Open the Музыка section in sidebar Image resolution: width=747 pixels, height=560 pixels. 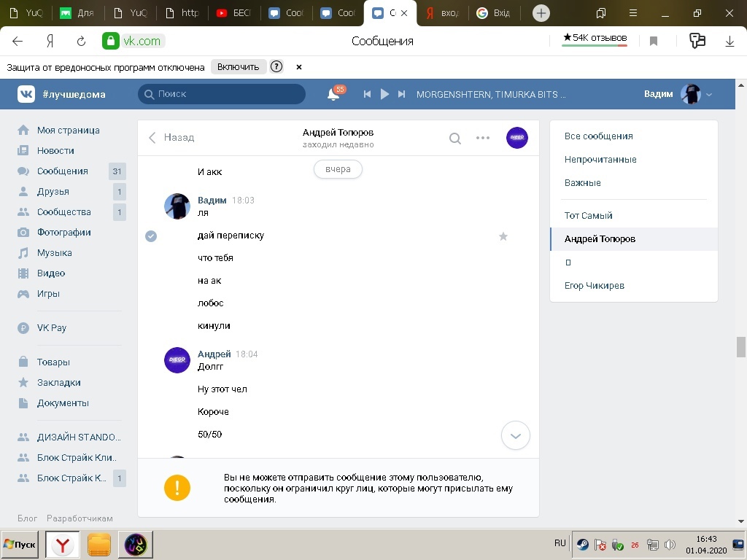tap(54, 253)
